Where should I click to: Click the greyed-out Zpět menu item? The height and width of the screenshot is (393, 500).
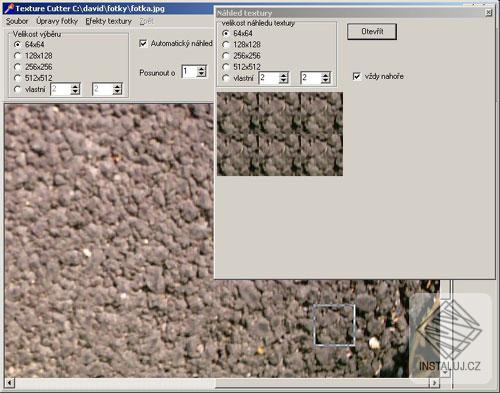[146, 21]
